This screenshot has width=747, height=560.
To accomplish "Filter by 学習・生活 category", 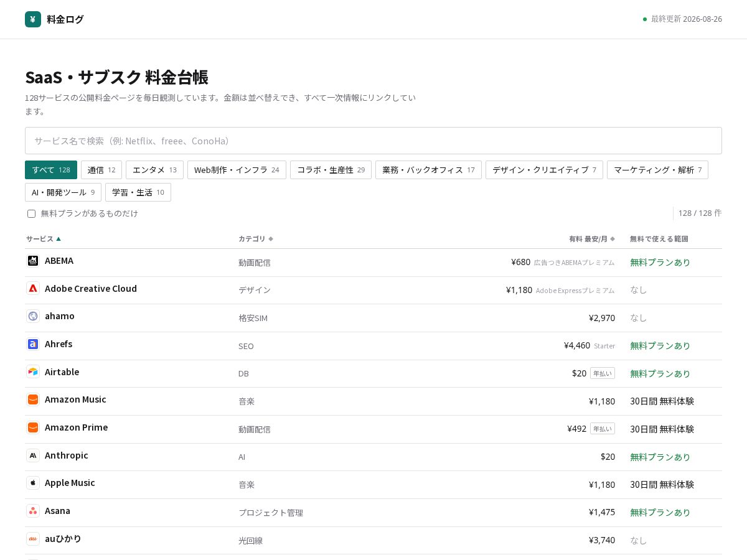I will pos(138,192).
